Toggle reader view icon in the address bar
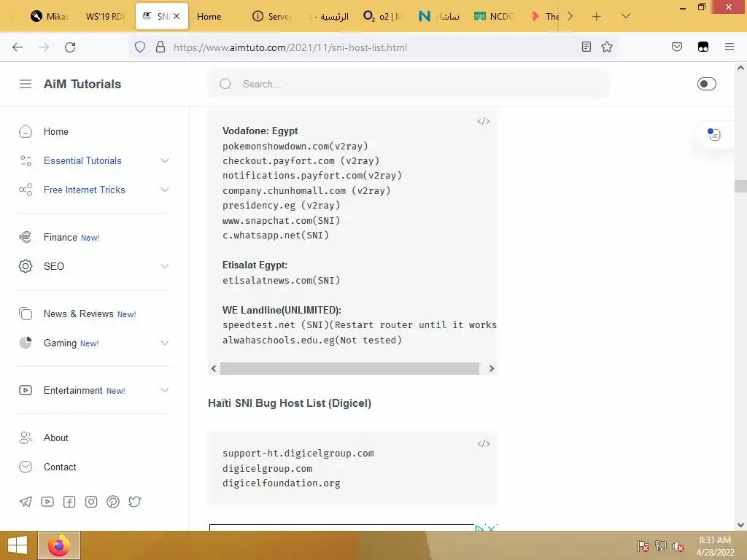 [587, 47]
